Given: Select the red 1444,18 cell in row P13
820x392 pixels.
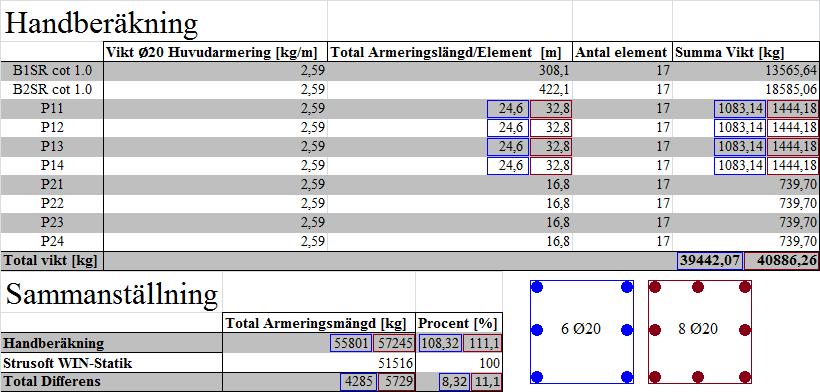Looking at the screenshot, I should point(793,147).
